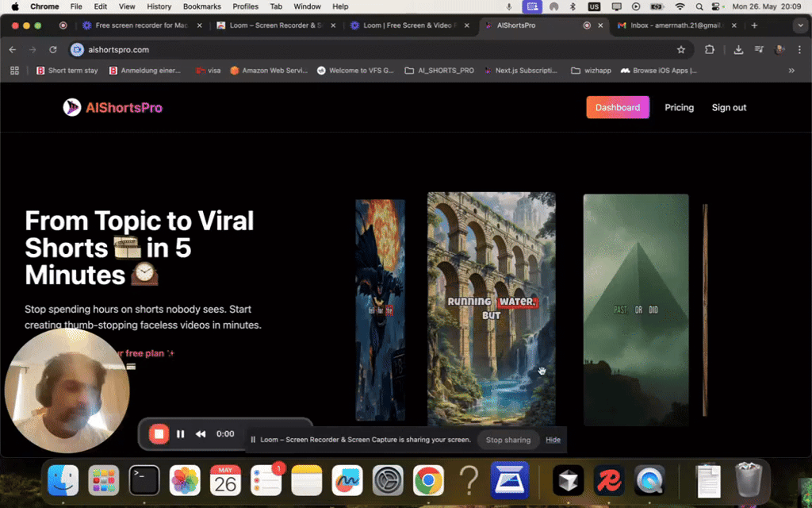The width and height of the screenshot is (812, 508).
Task: Switch to Loom – Screen Recorder tab
Action: click(275, 25)
